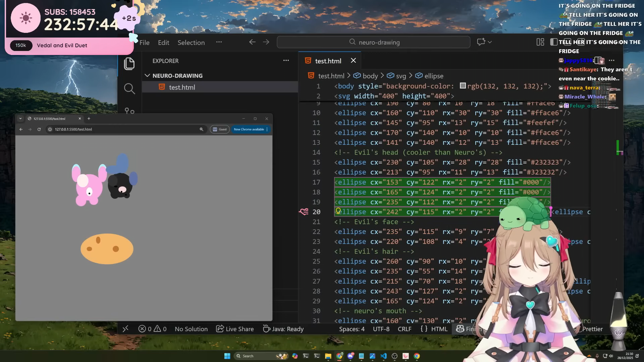The width and height of the screenshot is (644, 362).
Task: Click the neuro-drawing command search box
Action: (374, 42)
